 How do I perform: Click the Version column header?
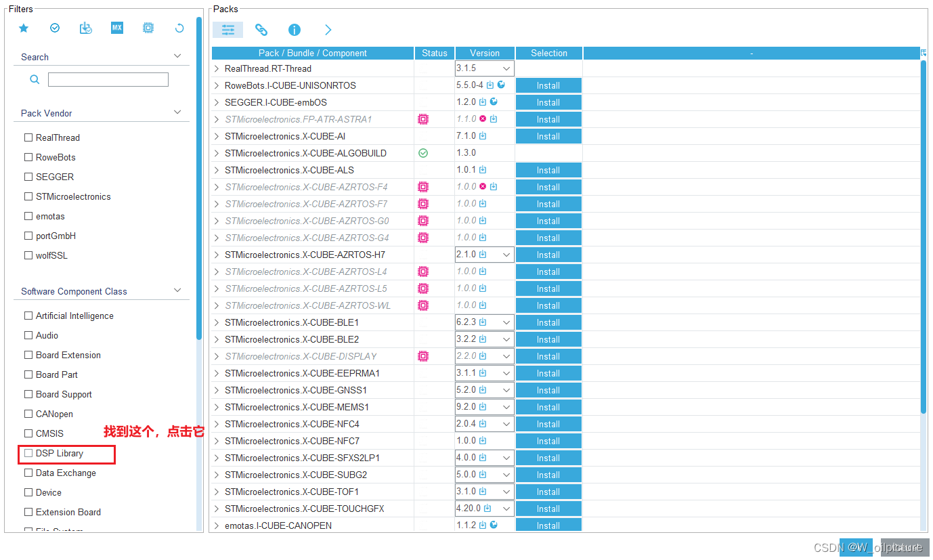[485, 53]
